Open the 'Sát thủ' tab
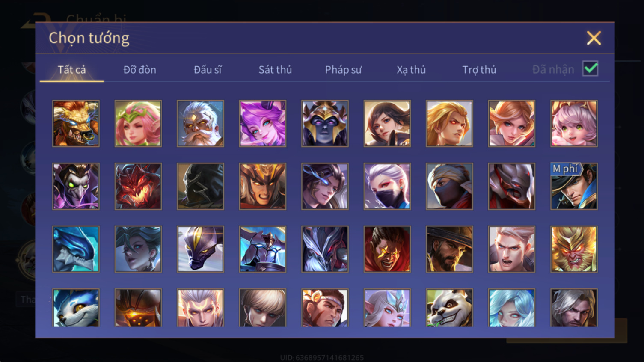644x362 pixels. click(x=275, y=69)
